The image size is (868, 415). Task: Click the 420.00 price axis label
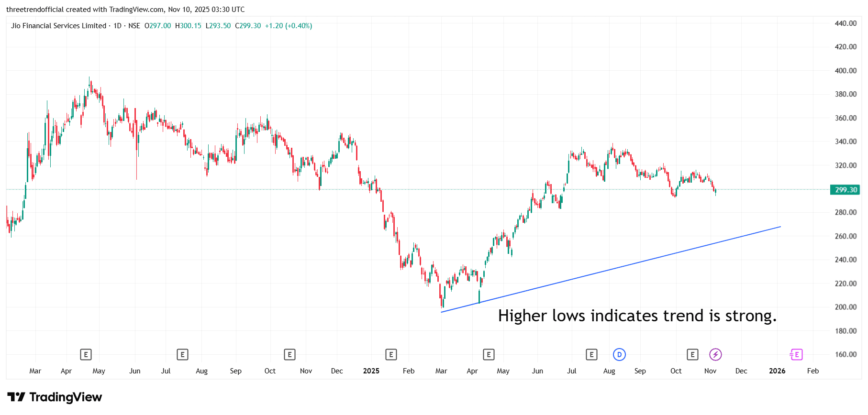846,47
